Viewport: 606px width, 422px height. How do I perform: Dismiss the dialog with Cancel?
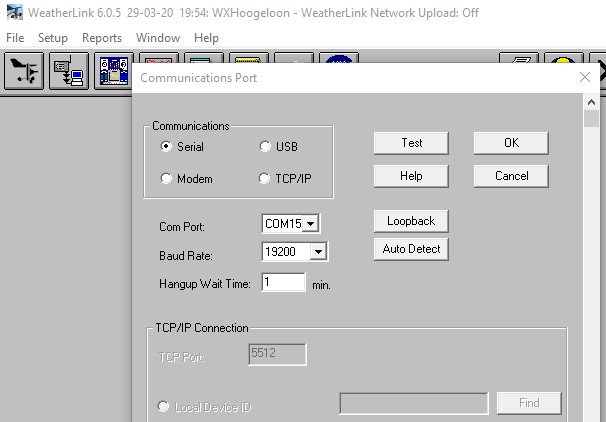[x=511, y=176]
